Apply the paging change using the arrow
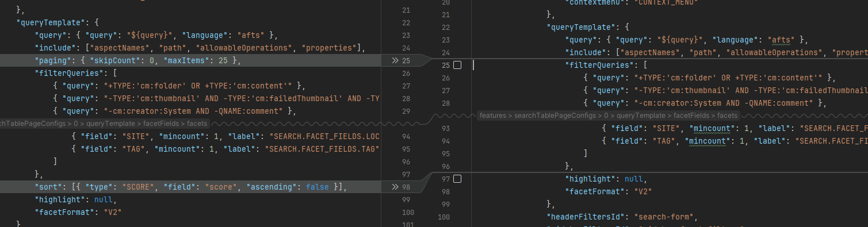Screen dimensions: 868x227 click(395, 60)
